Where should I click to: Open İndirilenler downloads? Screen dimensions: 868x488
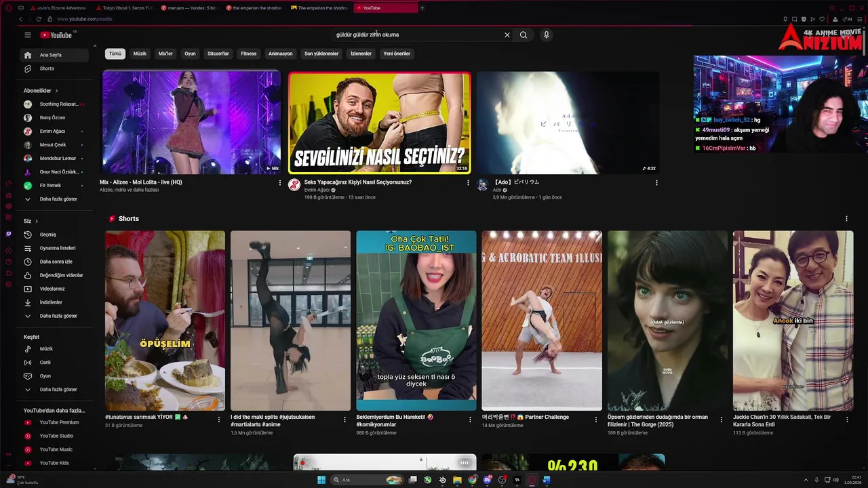pyautogui.click(x=55, y=302)
